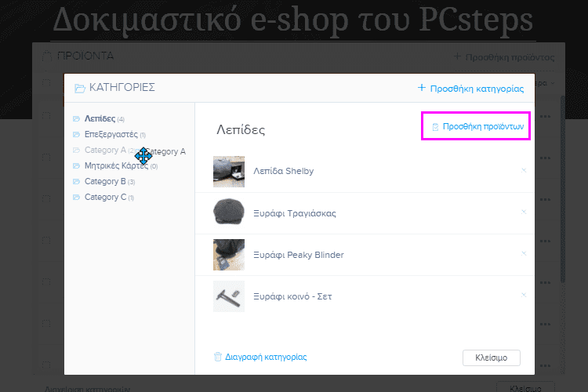Click folder icon next to Λεπίδες category
The width and height of the screenshot is (588, 392).
(x=77, y=119)
